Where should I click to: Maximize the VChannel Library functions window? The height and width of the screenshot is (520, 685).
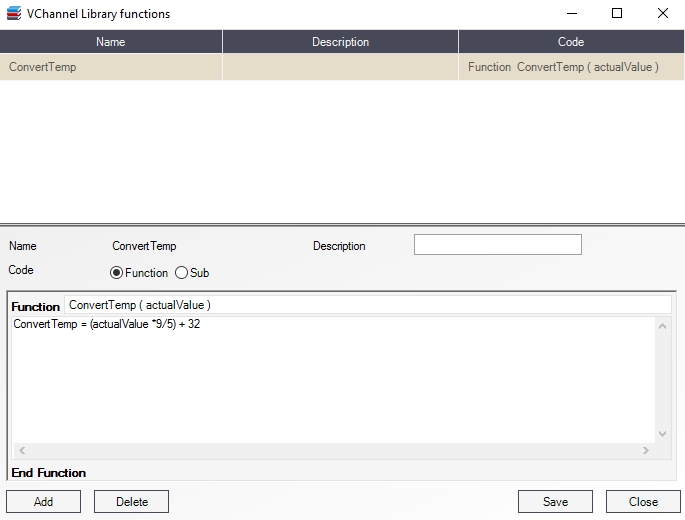point(617,14)
